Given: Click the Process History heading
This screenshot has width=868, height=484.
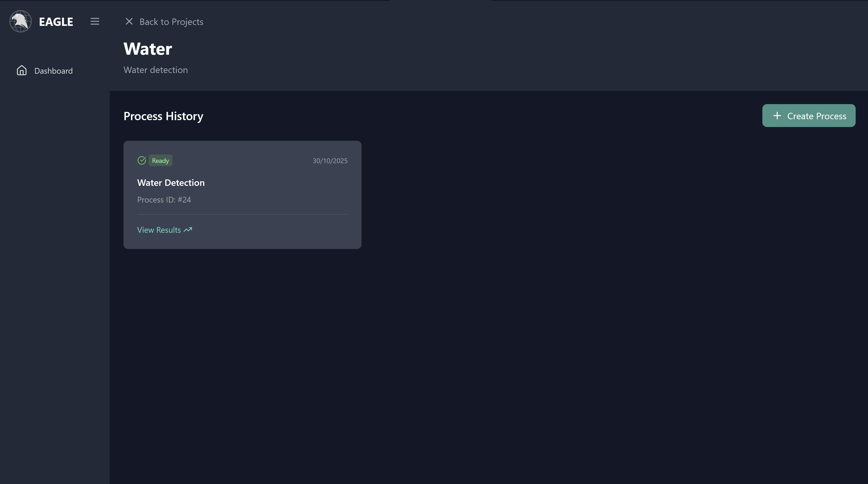Looking at the screenshot, I should (163, 116).
